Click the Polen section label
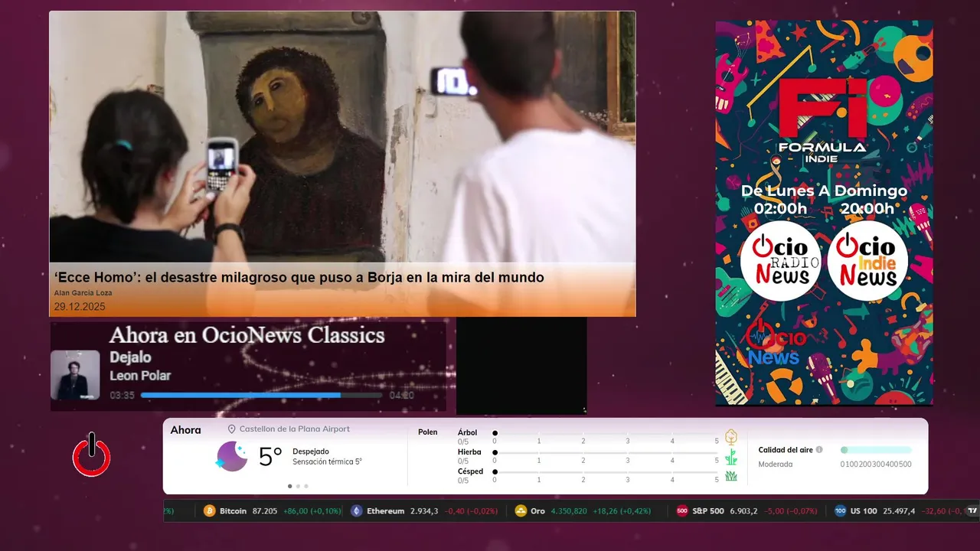The width and height of the screenshot is (980, 551). click(x=428, y=432)
